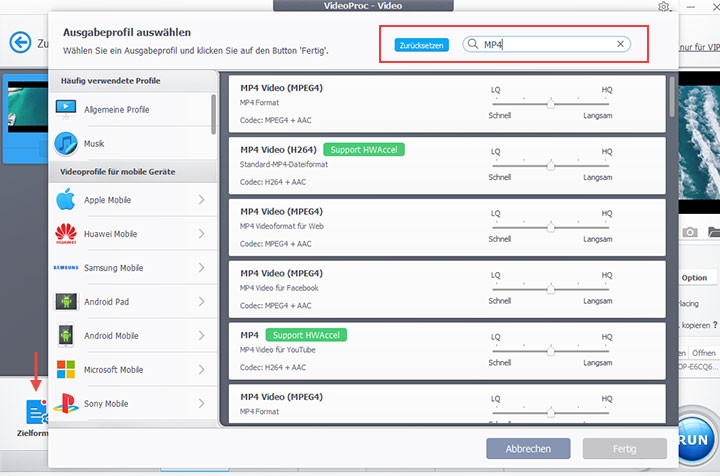Clear the MP4 search text with X
Image resolution: width=720 pixels, height=476 pixels.
coord(620,44)
